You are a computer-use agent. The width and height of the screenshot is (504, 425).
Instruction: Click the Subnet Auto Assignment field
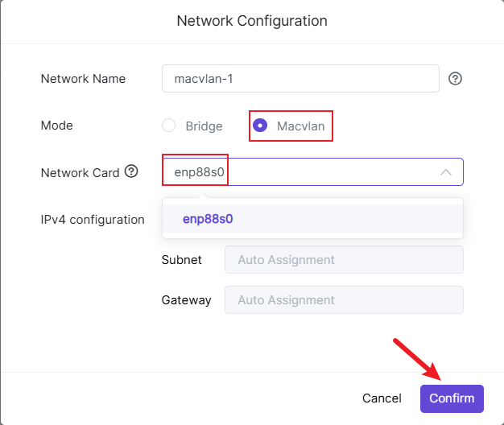click(x=344, y=260)
